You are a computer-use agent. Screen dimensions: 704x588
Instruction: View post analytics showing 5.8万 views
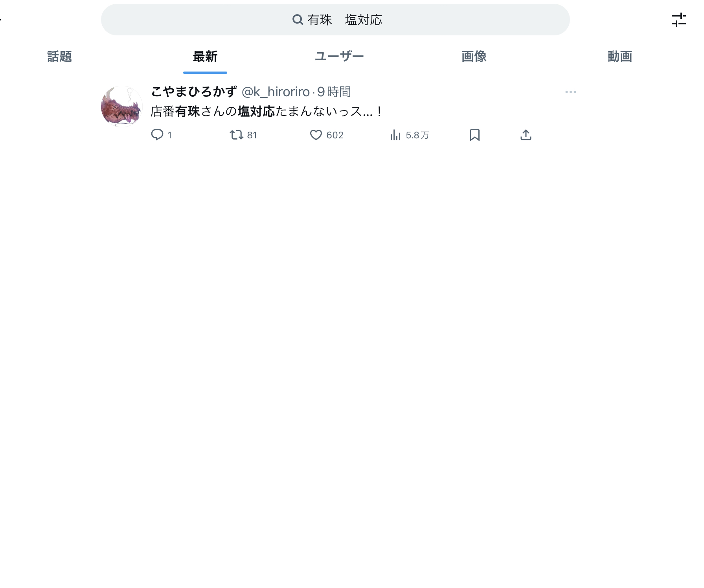(409, 135)
